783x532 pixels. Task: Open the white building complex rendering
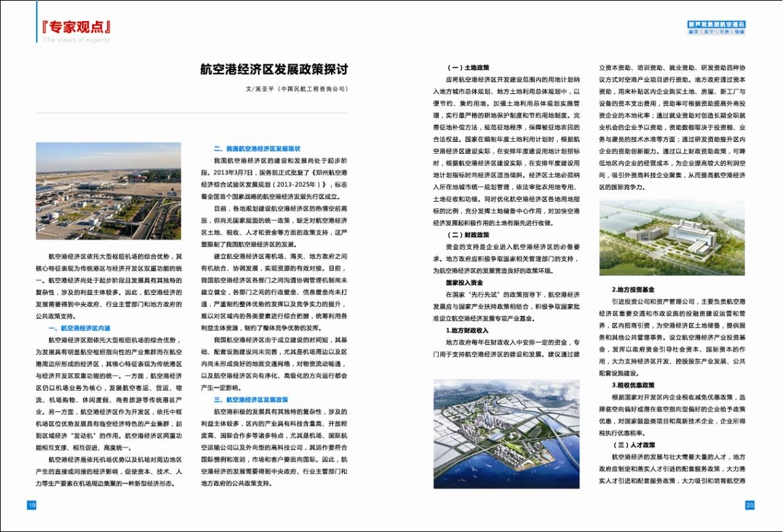pos(671,237)
